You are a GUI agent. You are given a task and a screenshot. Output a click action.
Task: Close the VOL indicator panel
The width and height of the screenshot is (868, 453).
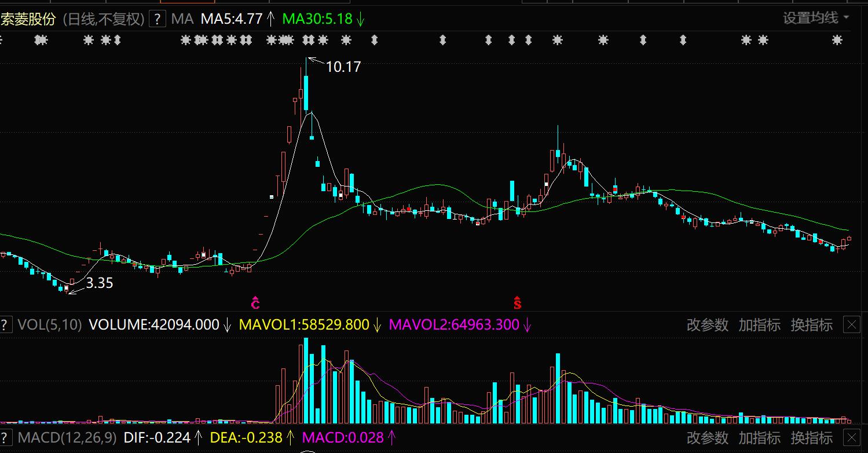tap(852, 325)
